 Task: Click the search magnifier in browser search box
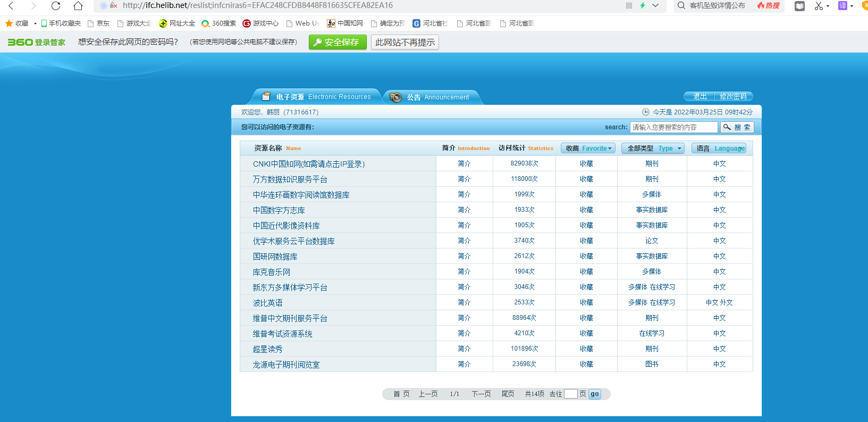tap(681, 6)
